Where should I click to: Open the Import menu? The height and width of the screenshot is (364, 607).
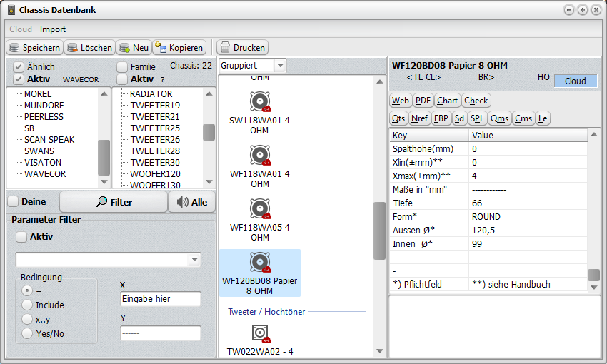53,29
